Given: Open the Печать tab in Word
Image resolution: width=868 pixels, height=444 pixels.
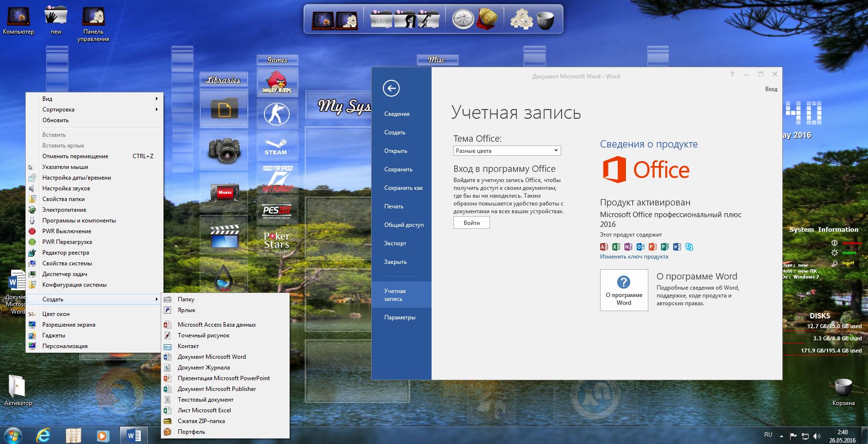Looking at the screenshot, I should [401, 206].
